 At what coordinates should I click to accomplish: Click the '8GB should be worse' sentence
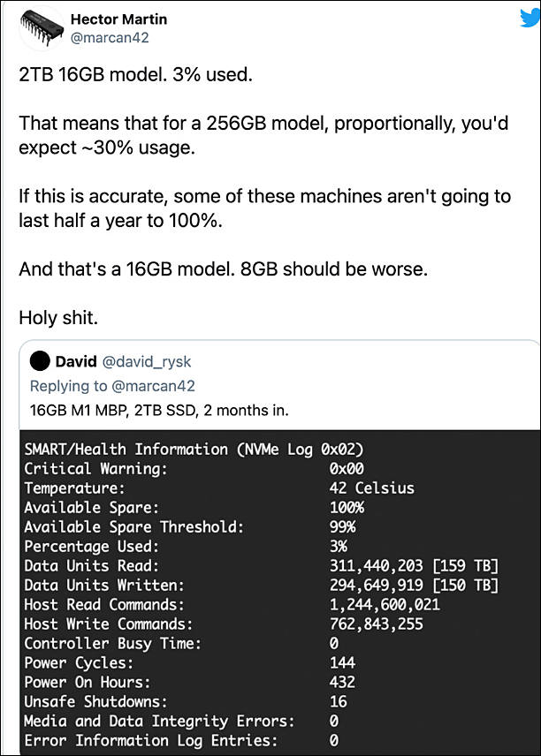point(334,269)
